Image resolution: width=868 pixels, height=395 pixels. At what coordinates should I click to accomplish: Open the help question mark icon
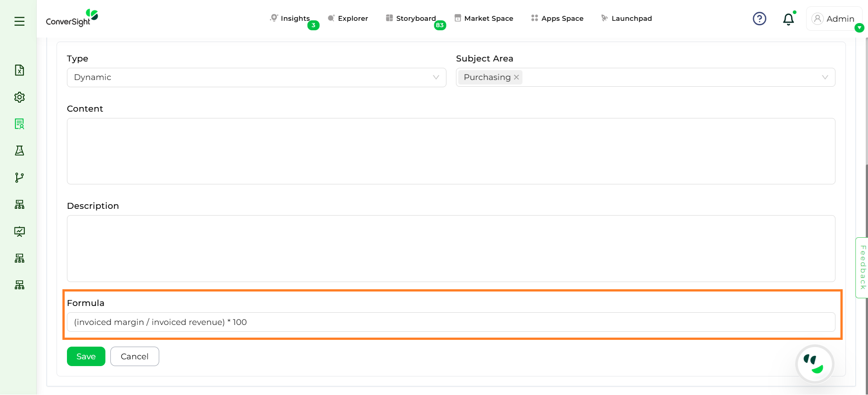[x=759, y=19]
